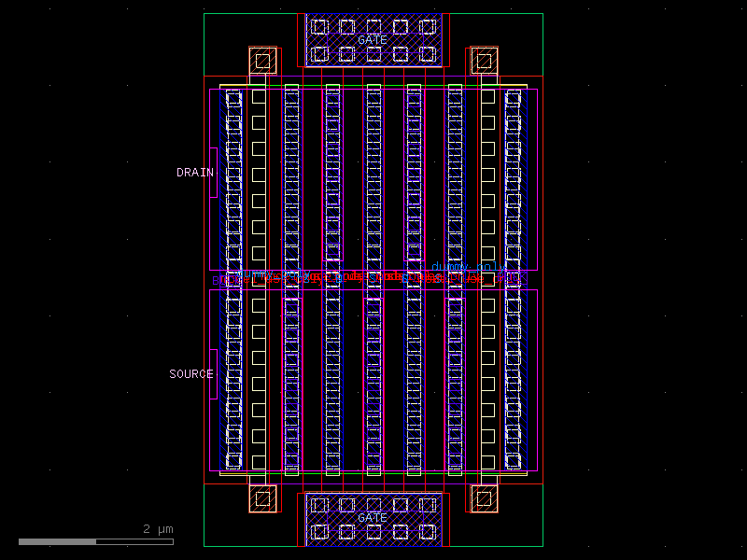Click the top-left square via pad
Screen dimensions: 747x560
(262, 59)
